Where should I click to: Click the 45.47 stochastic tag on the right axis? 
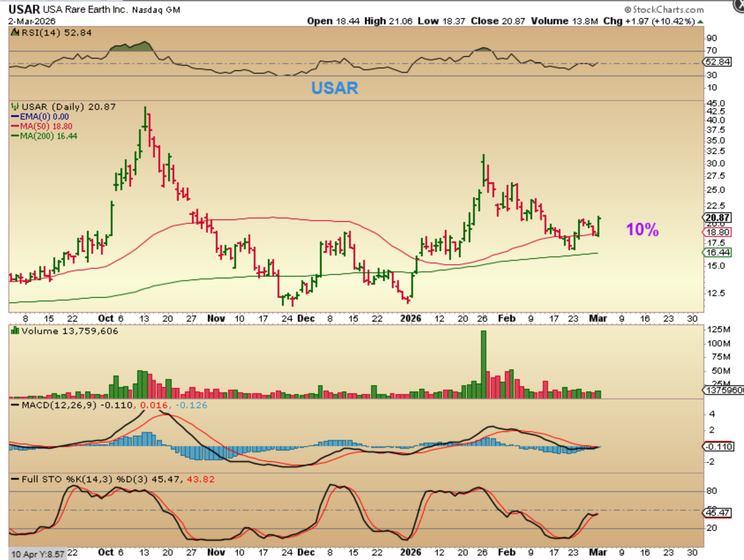point(718,513)
